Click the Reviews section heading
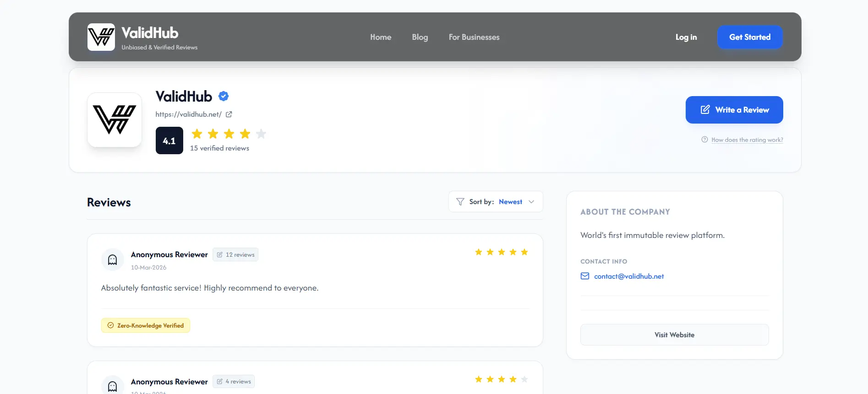868x394 pixels. [x=109, y=202]
